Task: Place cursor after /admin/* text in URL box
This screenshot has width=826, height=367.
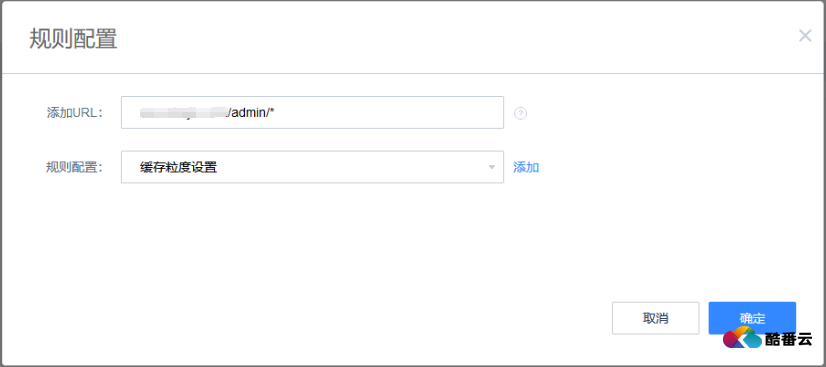Action: point(277,112)
